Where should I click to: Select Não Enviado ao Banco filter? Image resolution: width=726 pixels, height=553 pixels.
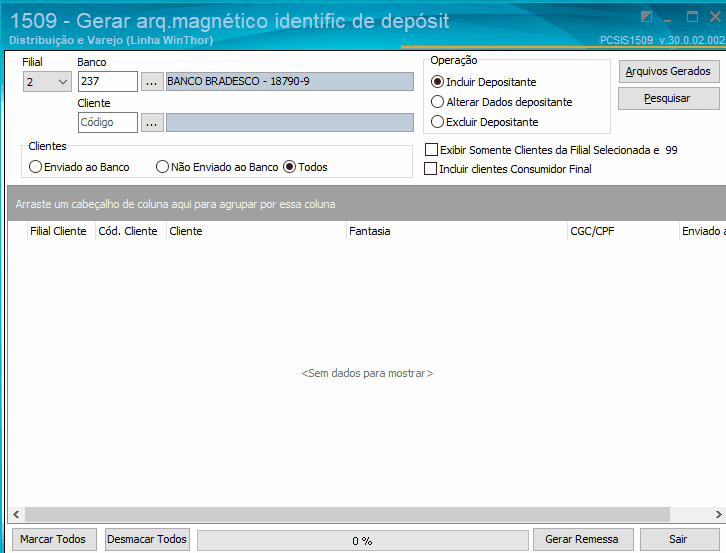click(x=217, y=167)
